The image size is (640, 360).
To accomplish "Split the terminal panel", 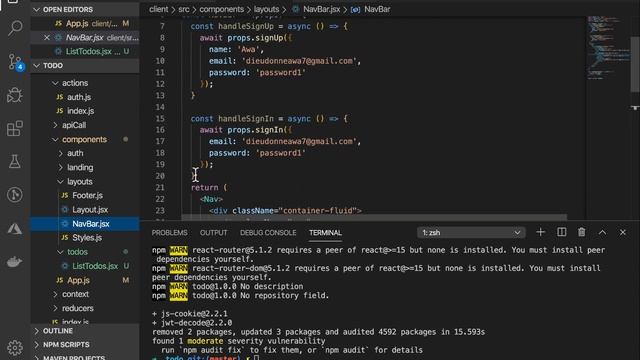I will tap(562, 232).
